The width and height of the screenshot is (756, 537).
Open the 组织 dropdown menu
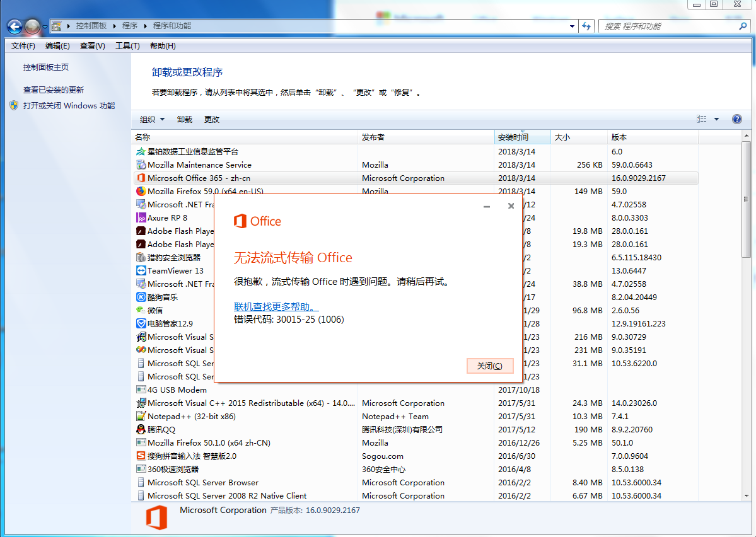(x=153, y=120)
